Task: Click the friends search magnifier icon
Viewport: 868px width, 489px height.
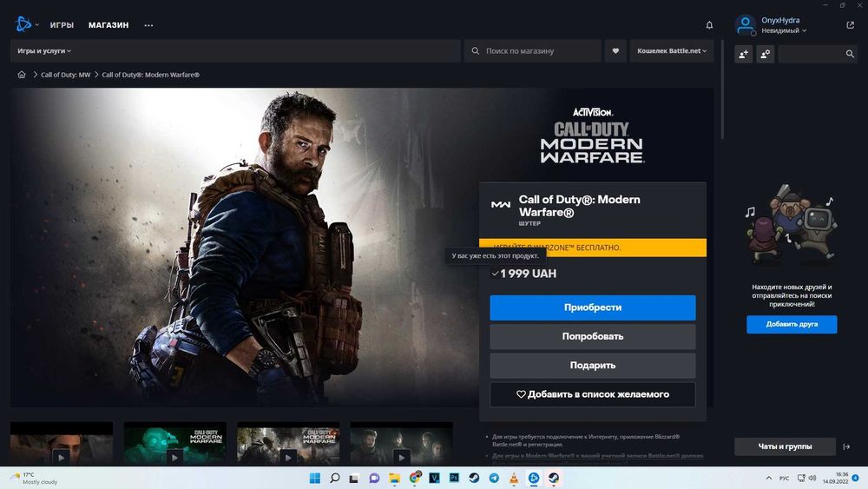Action: point(850,54)
